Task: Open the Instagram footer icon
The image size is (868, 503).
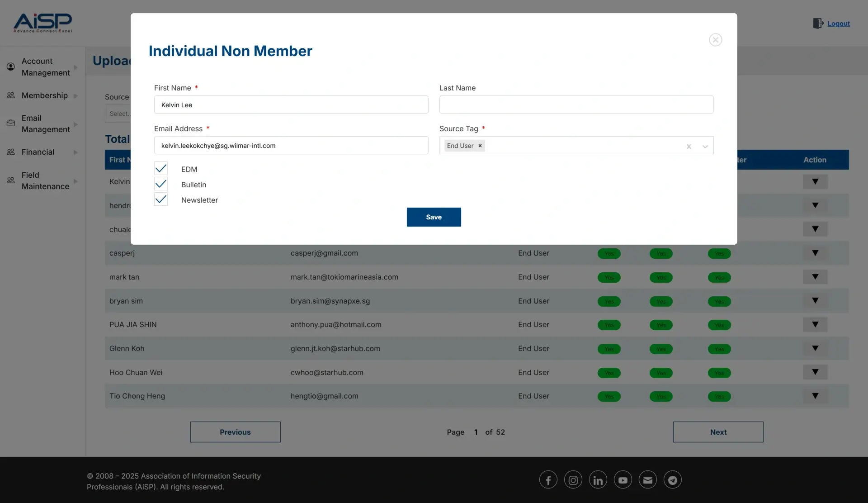Action: coord(573,480)
